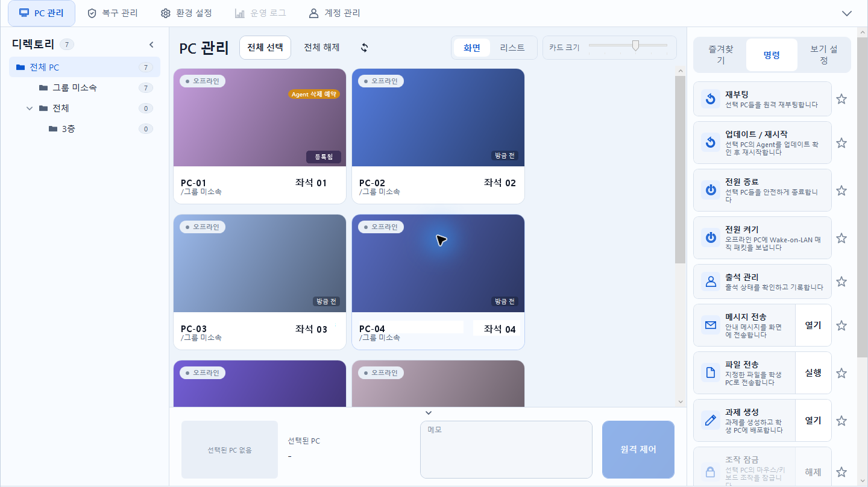Click the refresh icon beside 전체 해제

click(364, 48)
